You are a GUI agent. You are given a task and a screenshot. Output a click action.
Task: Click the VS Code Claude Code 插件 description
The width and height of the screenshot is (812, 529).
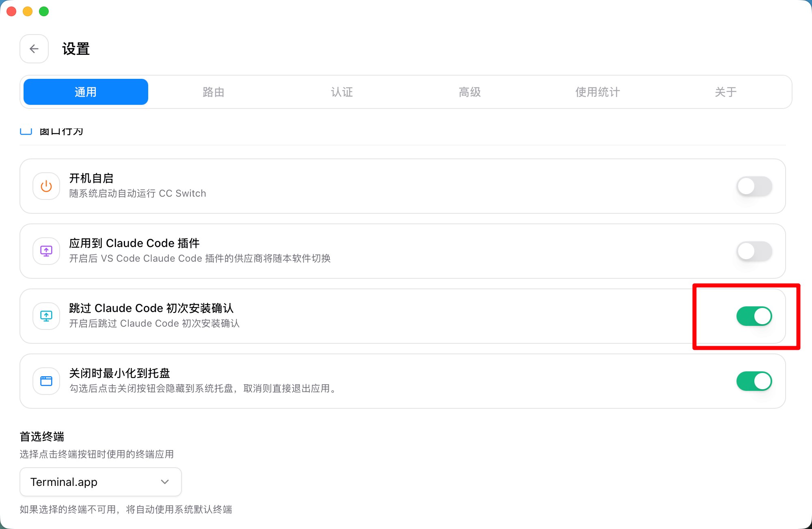click(x=200, y=258)
